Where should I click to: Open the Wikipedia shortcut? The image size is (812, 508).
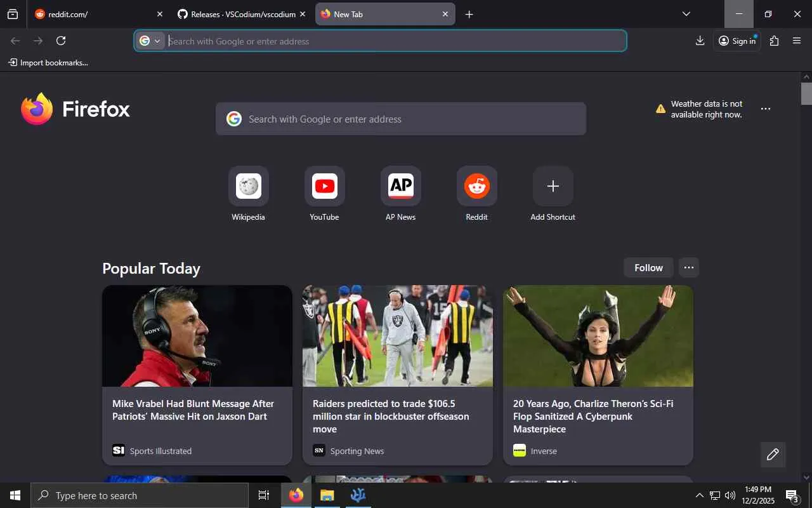coord(249,194)
